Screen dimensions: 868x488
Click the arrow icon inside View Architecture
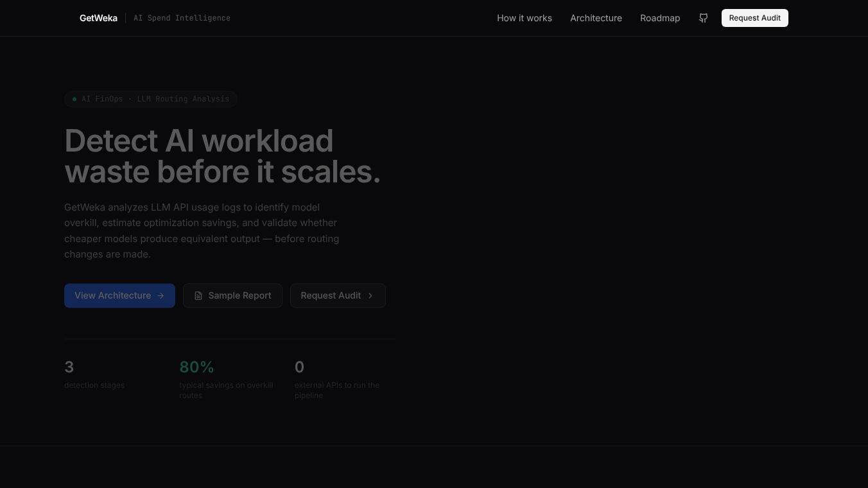point(161,295)
